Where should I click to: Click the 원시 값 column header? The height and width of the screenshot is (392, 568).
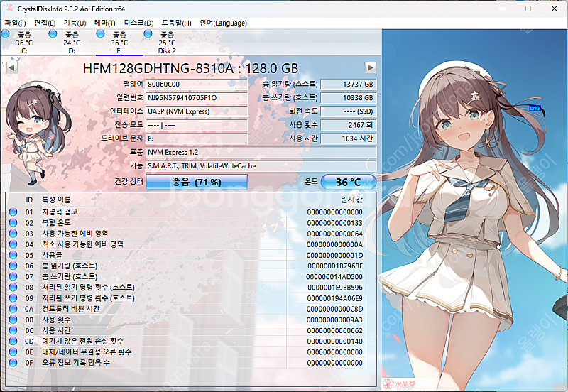351,200
